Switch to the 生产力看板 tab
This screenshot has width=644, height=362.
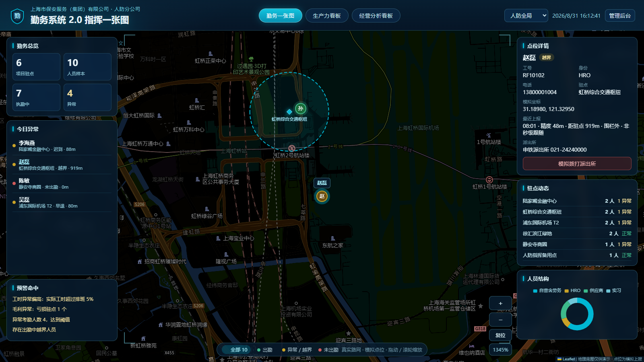point(327,16)
